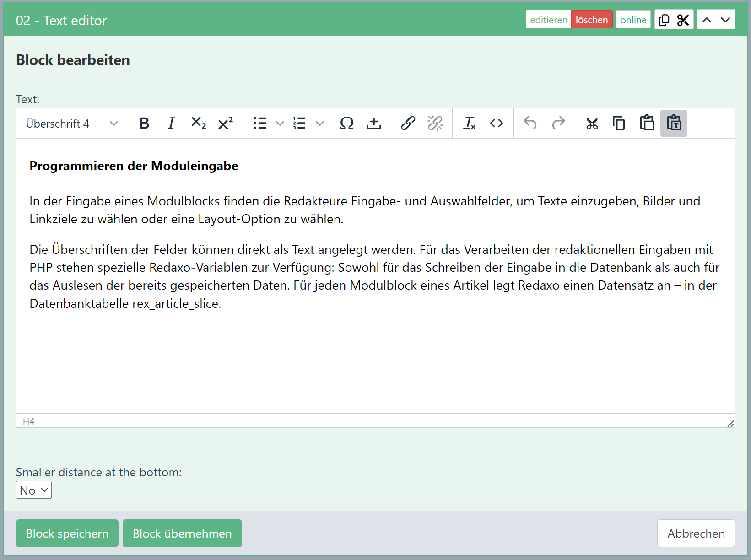Expand the bullet list style options arrow

click(x=280, y=124)
